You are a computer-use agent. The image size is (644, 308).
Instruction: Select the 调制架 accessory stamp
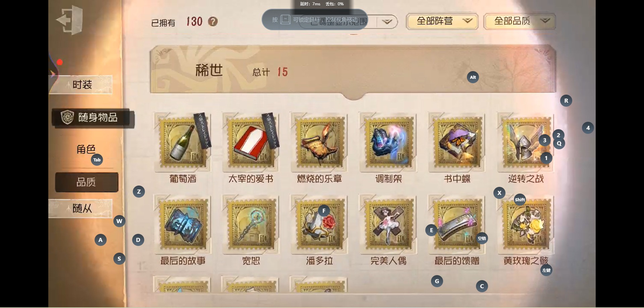pyautogui.click(x=388, y=142)
